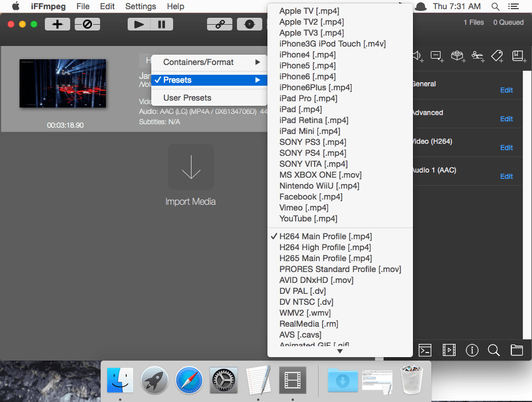This screenshot has height=402, width=532.
Task: Select checked H264 Main Profile [.mp4] preset
Action: click(340, 236)
